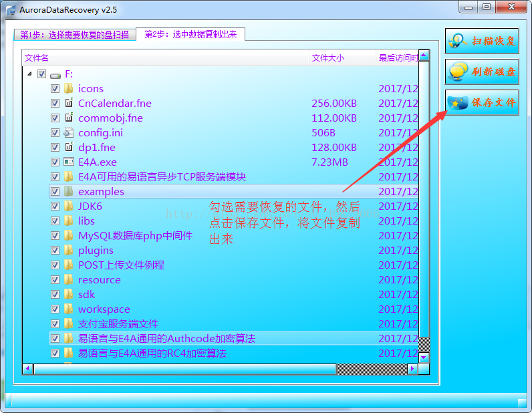Click the 256.00KB size value
The image size is (532, 413).
click(334, 103)
